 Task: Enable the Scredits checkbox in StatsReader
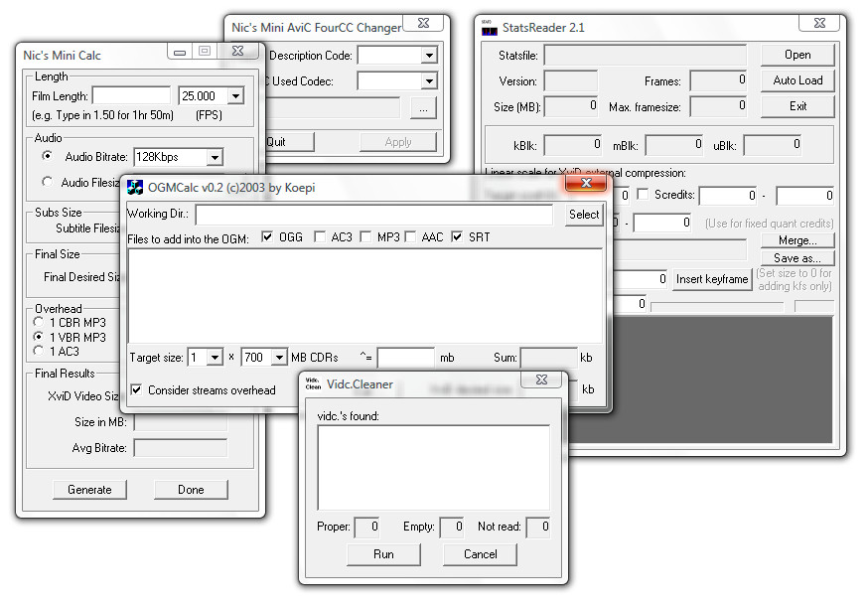coord(643,195)
